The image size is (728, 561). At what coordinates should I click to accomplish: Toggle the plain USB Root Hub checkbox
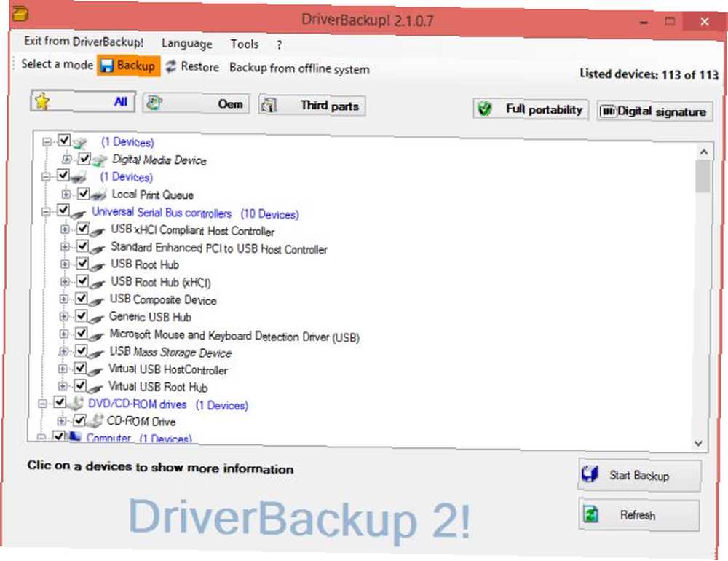82,263
